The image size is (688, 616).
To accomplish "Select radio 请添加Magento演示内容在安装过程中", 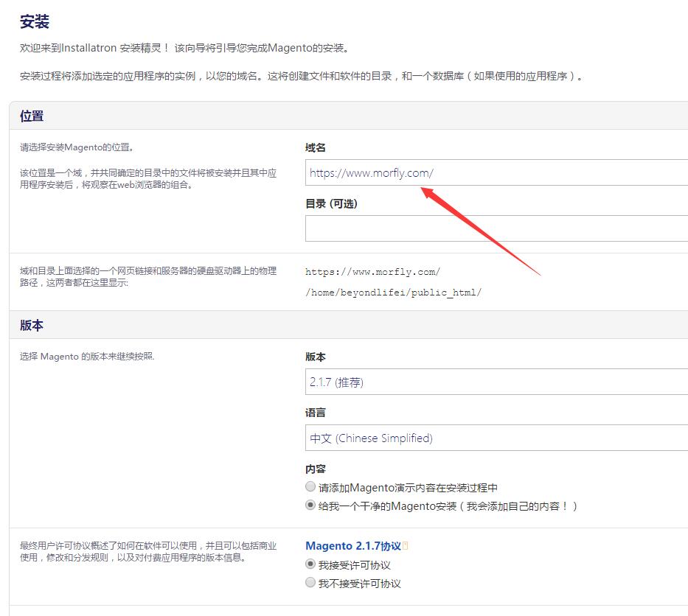I will coord(310,486).
